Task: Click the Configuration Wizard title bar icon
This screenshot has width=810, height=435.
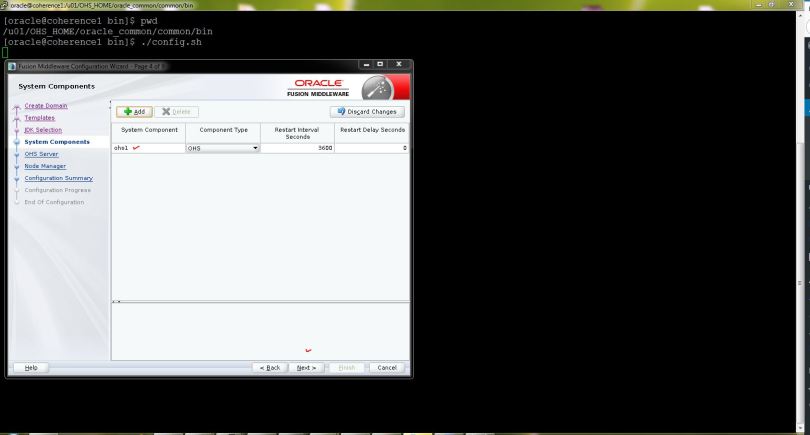Action: 12,66
